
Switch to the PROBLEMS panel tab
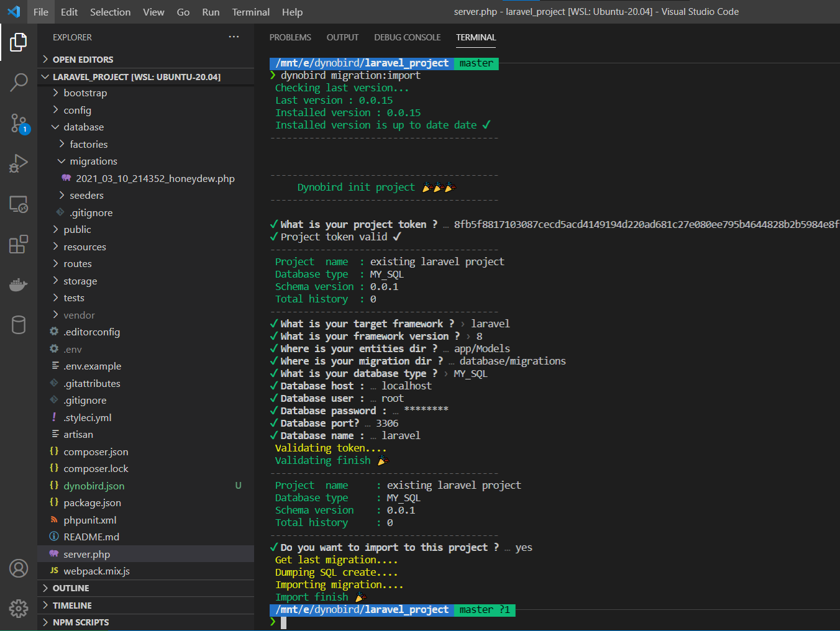click(290, 37)
